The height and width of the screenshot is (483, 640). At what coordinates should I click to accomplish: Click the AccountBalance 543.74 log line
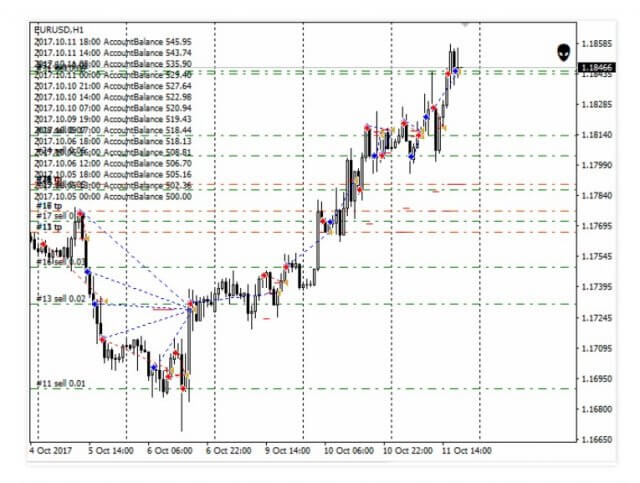[x=113, y=53]
